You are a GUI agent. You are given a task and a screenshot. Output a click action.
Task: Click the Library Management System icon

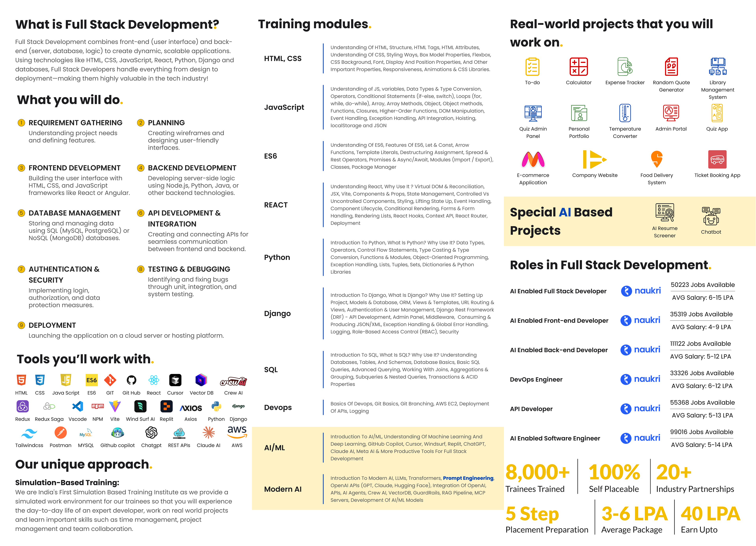(717, 66)
